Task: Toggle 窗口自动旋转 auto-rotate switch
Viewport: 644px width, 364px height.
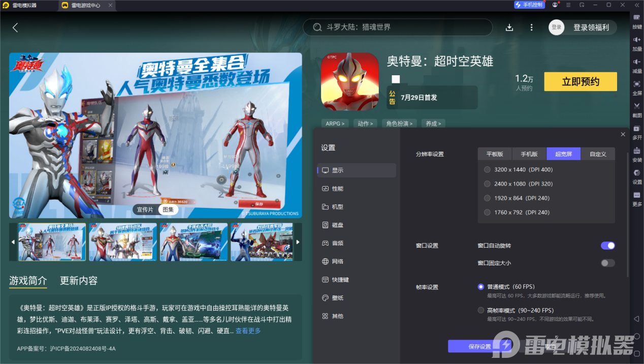Action: coord(608,246)
